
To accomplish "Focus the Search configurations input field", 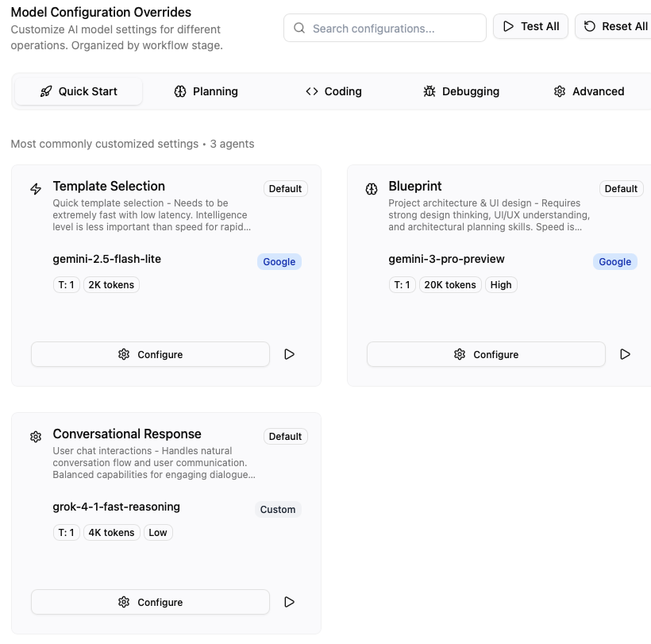I will coord(393,29).
